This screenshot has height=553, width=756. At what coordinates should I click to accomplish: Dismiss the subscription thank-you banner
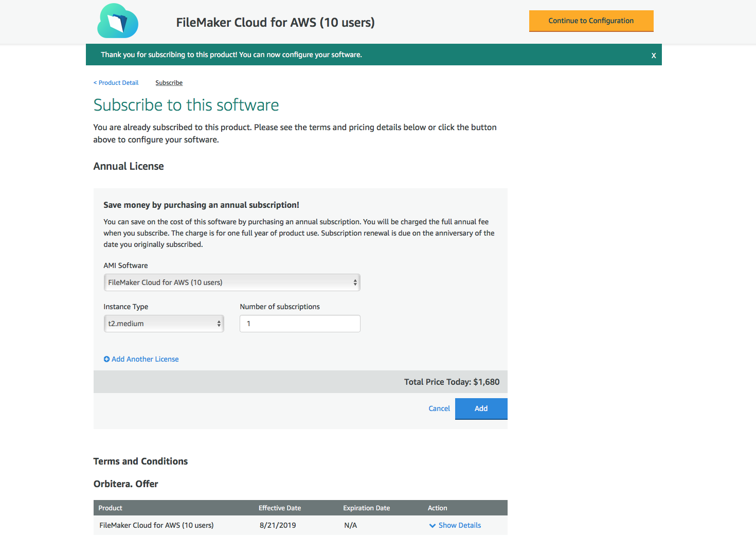click(x=653, y=55)
